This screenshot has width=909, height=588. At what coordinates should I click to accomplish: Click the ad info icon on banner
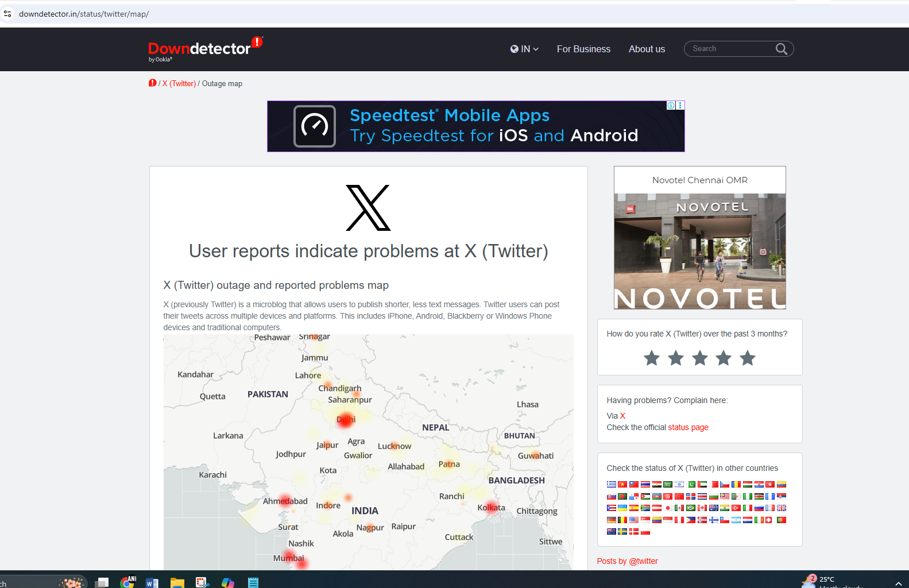click(x=671, y=106)
